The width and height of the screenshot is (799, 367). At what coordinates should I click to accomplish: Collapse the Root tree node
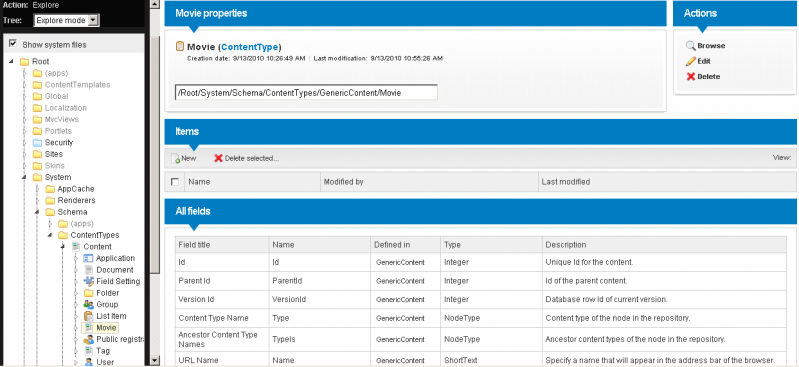coord(11,62)
